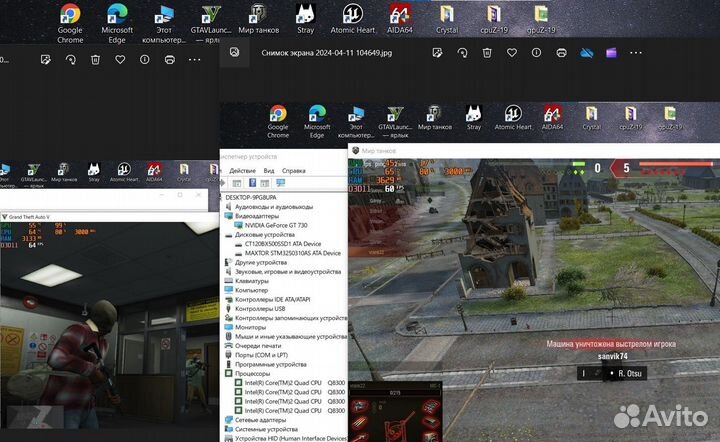Open Microsoft Edge from the topmost desktop icon row
This screenshot has height=442, width=720.
pyautogui.click(x=117, y=23)
